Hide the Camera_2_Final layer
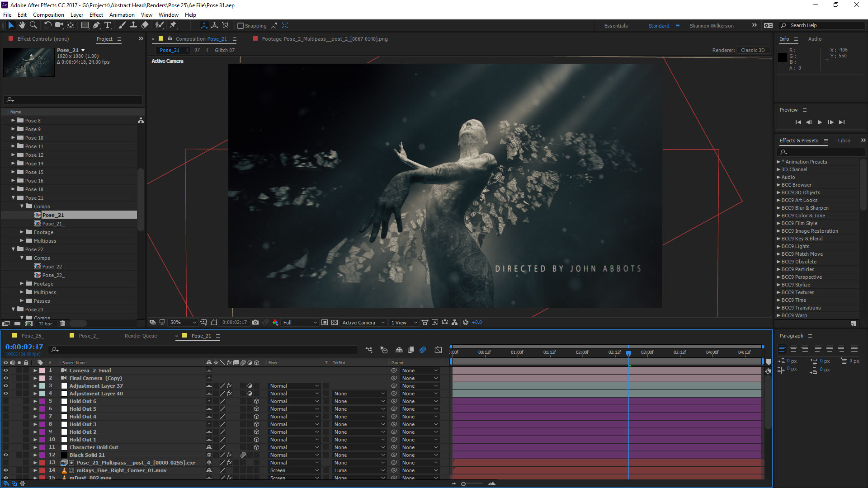Image resolution: width=868 pixels, height=488 pixels. pyautogui.click(x=6, y=371)
